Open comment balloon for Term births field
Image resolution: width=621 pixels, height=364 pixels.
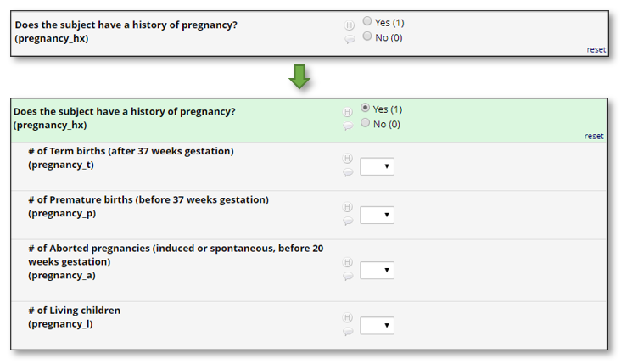tap(347, 172)
